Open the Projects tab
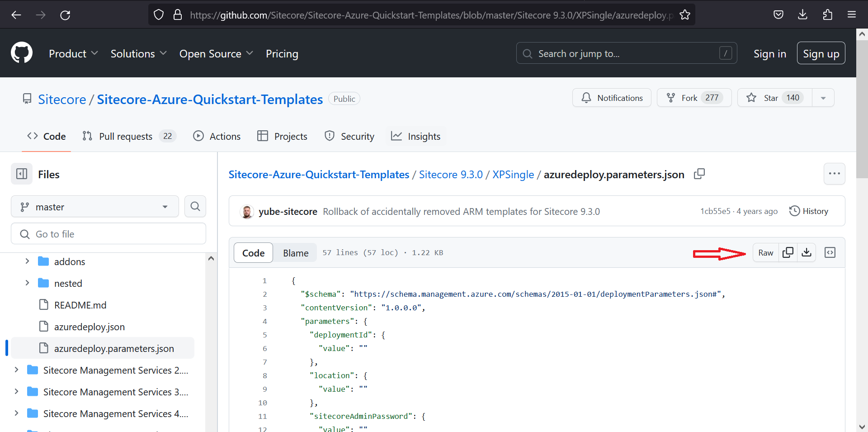This screenshot has height=432, width=868. [x=282, y=136]
